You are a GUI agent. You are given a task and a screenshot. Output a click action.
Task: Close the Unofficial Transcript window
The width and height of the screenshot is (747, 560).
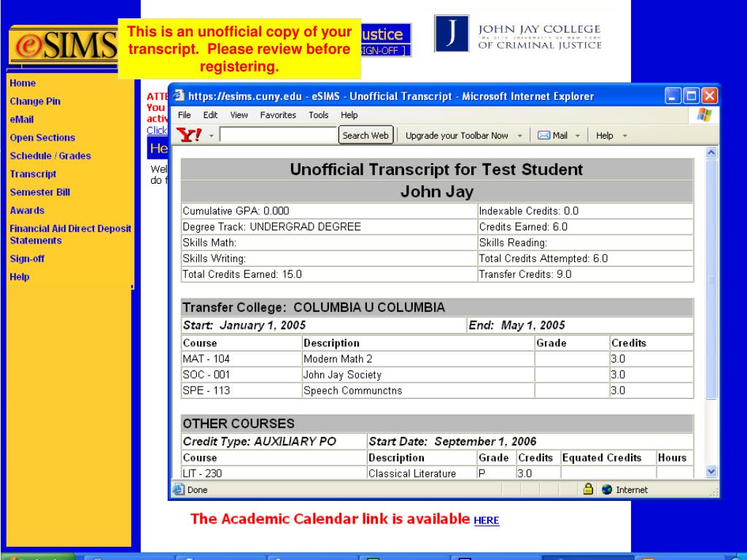click(x=709, y=96)
